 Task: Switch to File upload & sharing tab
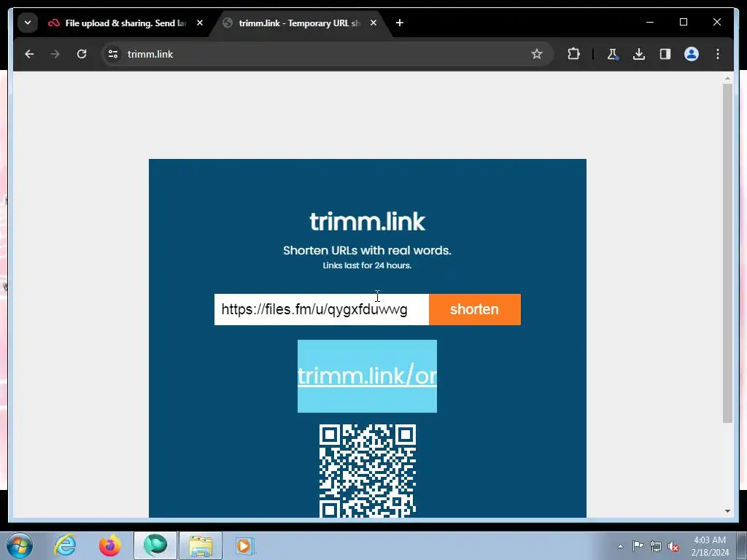point(125,23)
